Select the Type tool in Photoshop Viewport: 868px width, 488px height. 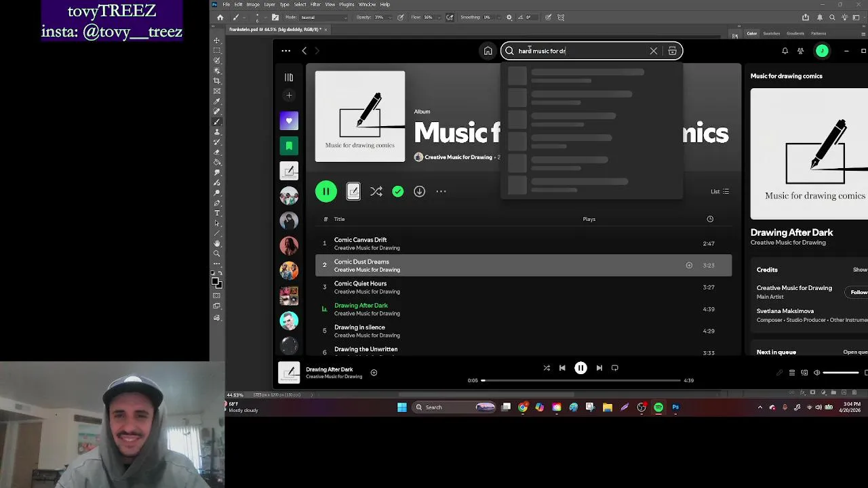tap(217, 213)
